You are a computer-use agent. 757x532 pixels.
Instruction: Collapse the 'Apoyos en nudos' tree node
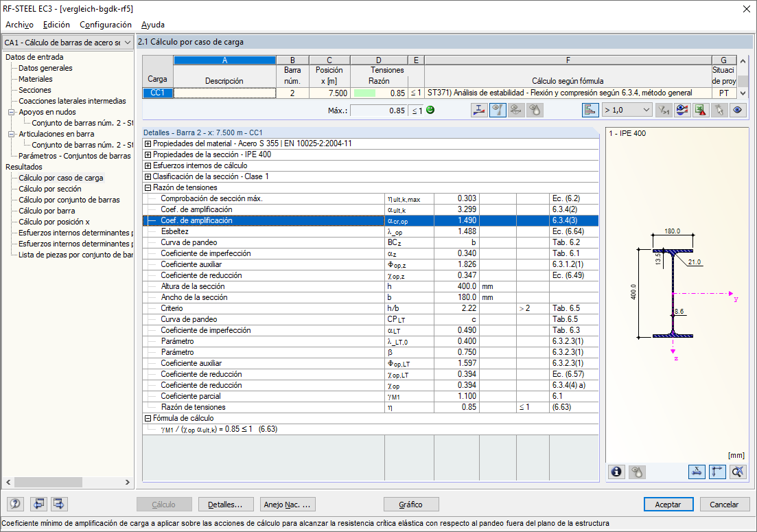coord(11,112)
